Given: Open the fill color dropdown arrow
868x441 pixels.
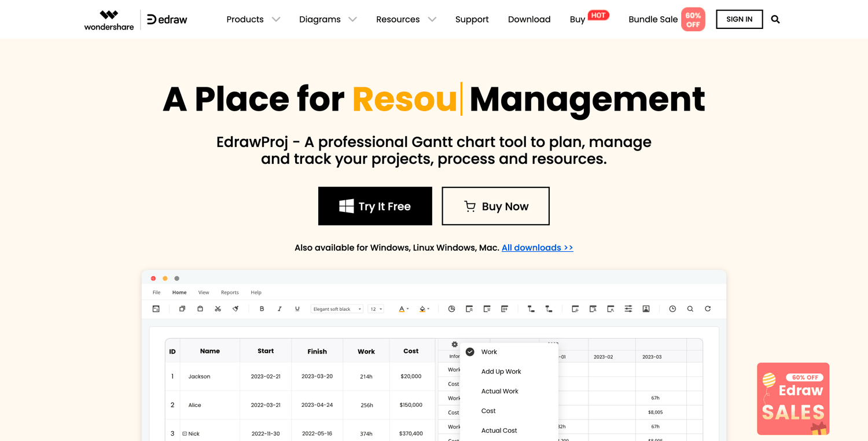Looking at the screenshot, I should 428,309.
